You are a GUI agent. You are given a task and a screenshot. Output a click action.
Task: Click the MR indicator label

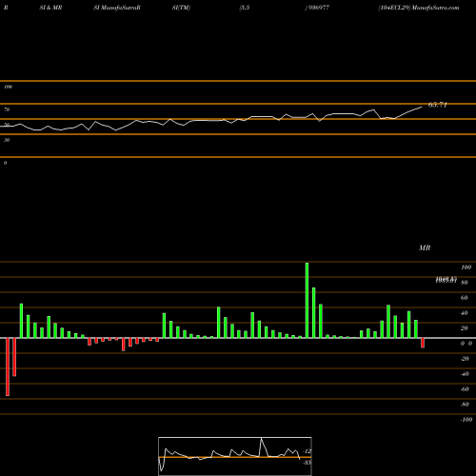pyautogui.click(x=425, y=248)
